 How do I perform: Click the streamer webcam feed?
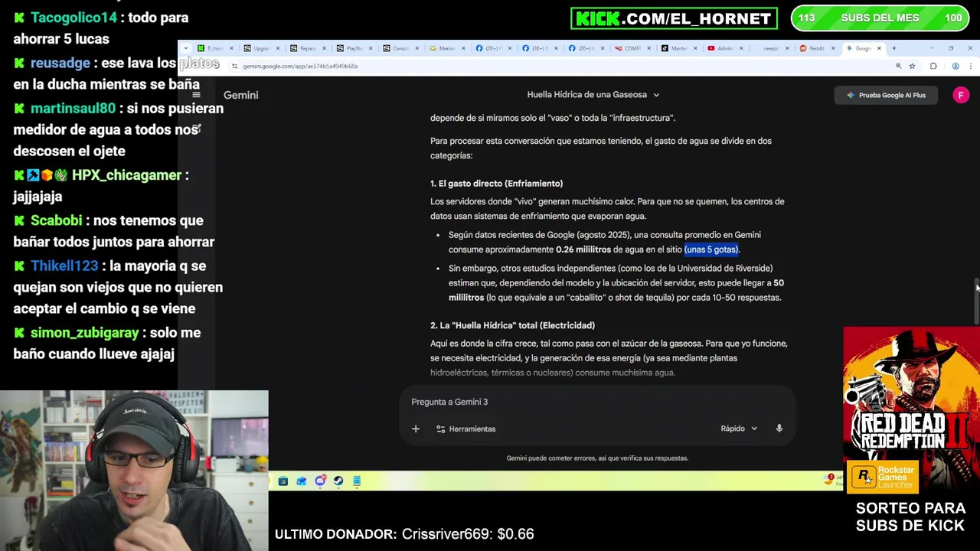click(134, 471)
